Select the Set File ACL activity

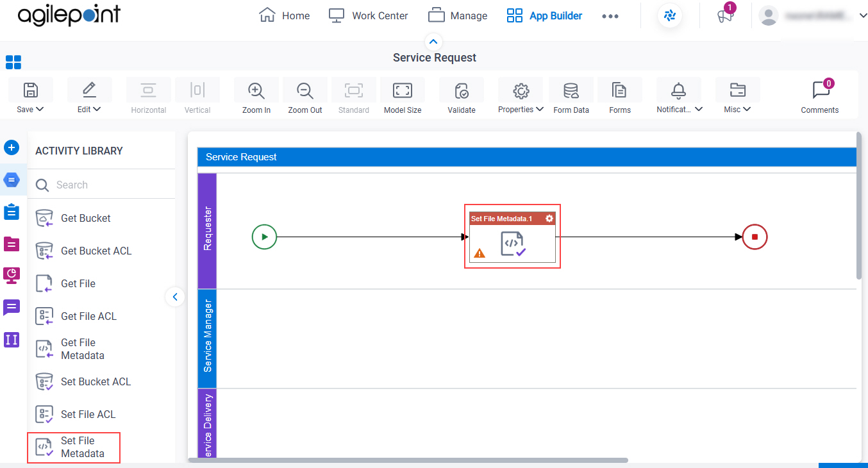(x=76, y=414)
